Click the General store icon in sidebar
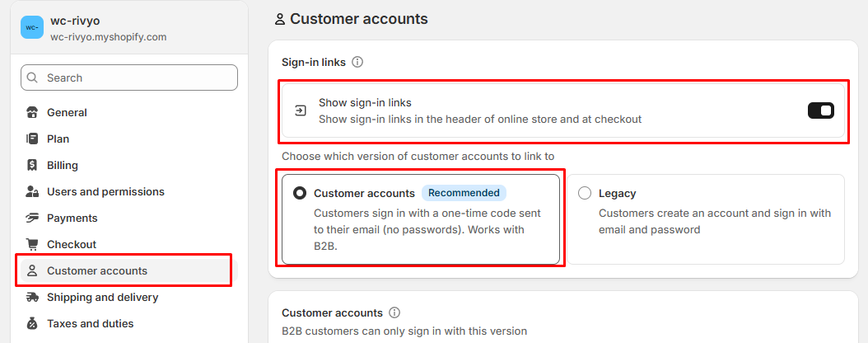The height and width of the screenshot is (343, 868). click(32, 112)
